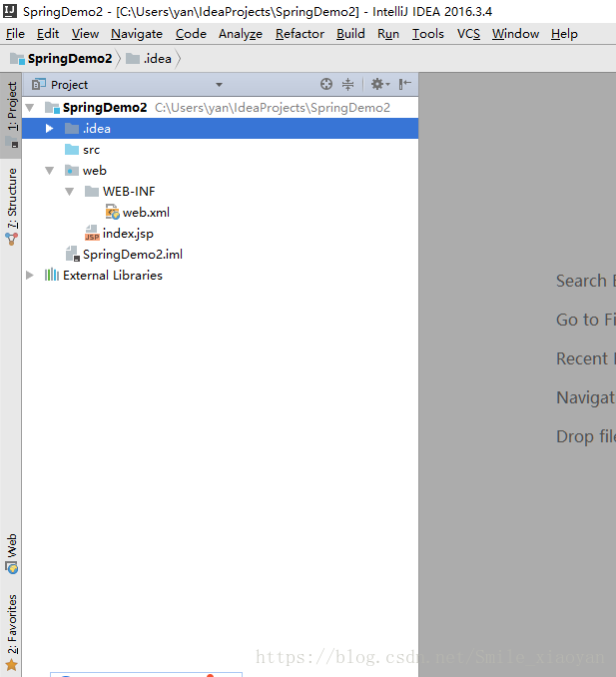The height and width of the screenshot is (677, 616).
Task: Hide the Project tool window
Action: pos(405,84)
